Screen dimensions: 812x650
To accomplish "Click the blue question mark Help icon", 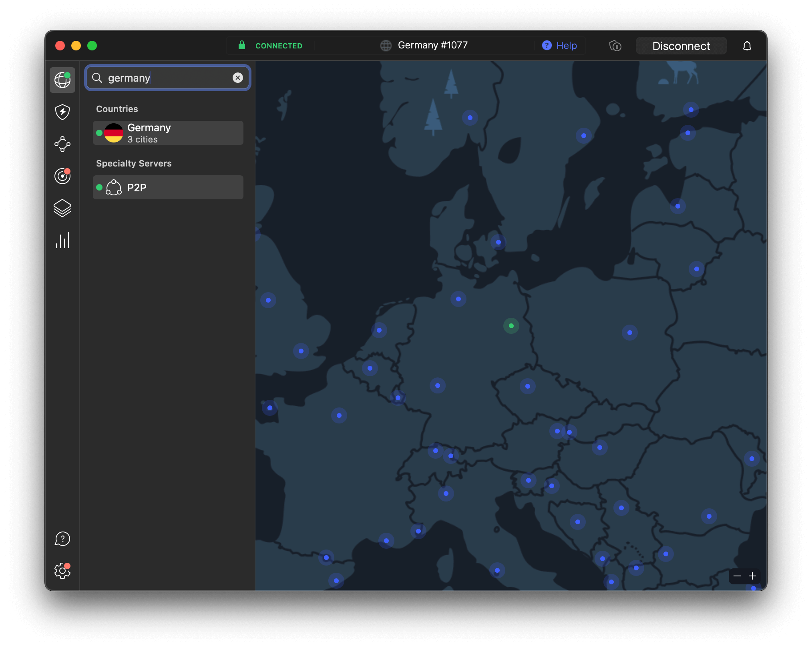I will [547, 46].
